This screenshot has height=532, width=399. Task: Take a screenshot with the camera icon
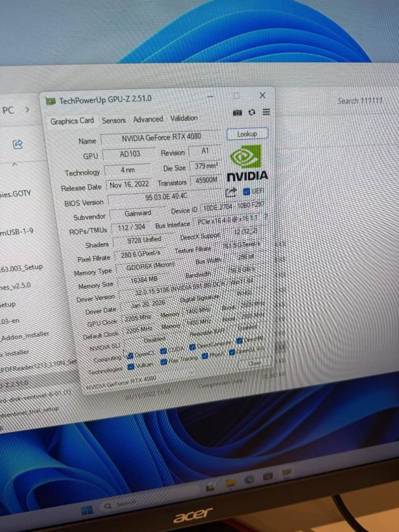[x=237, y=112]
